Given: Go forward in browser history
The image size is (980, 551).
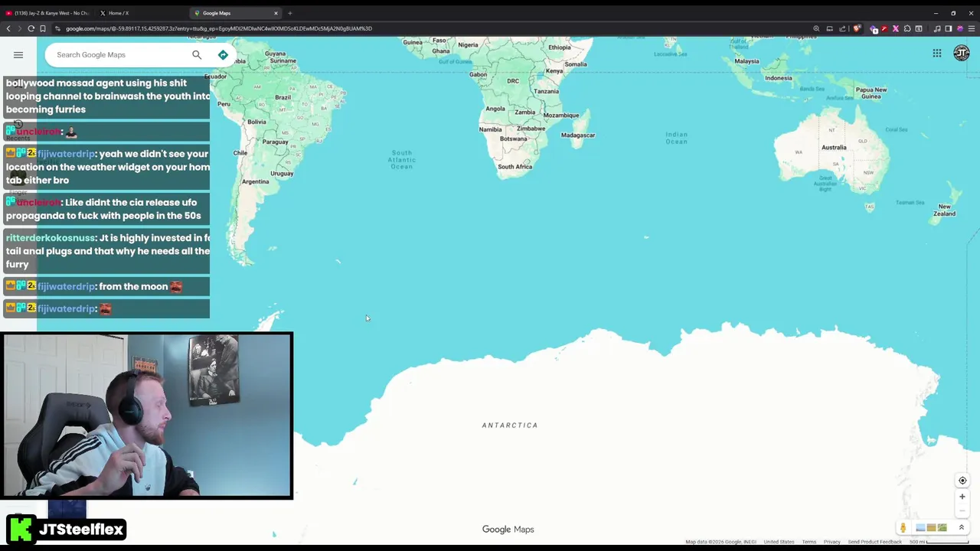Looking at the screenshot, I should (x=19, y=28).
